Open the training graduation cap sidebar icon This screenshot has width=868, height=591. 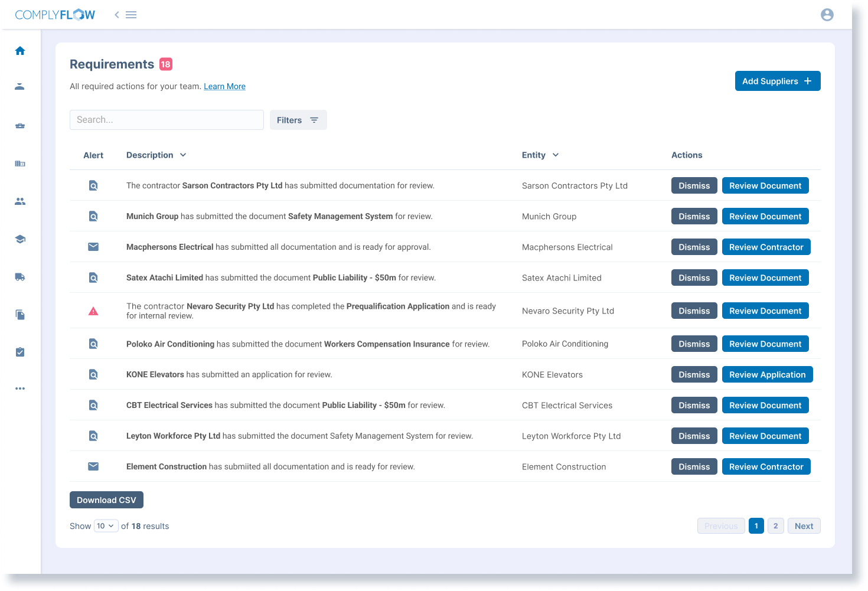[x=20, y=239]
